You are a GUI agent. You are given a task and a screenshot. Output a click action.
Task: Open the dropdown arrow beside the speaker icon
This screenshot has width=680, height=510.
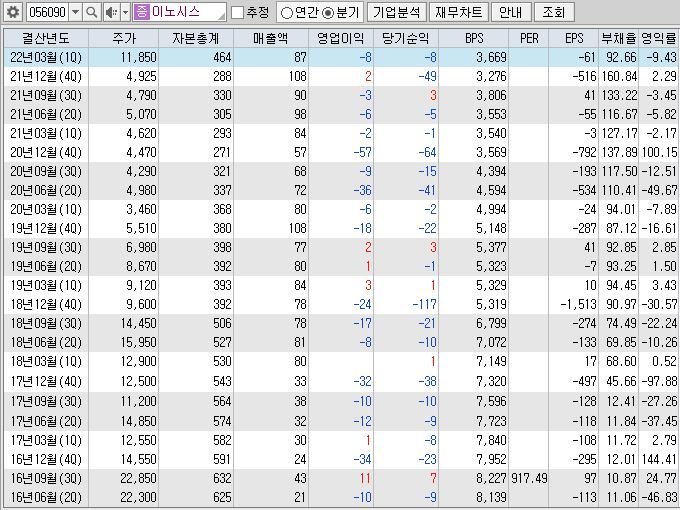[x=126, y=12]
